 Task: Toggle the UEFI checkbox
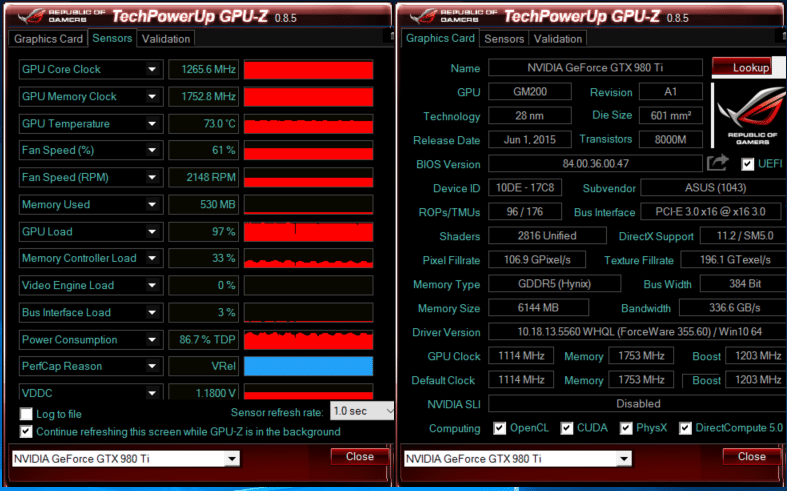coord(747,164)
